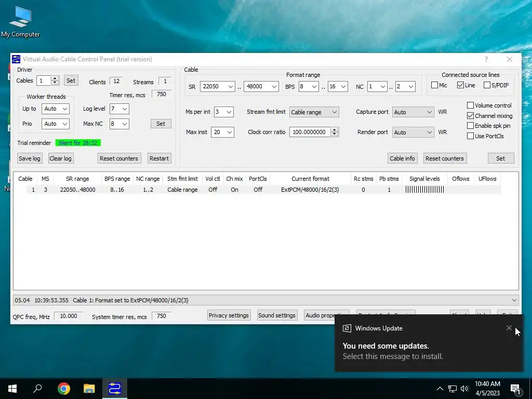Click the Signal levels meter for cable 1

point(424,190)
